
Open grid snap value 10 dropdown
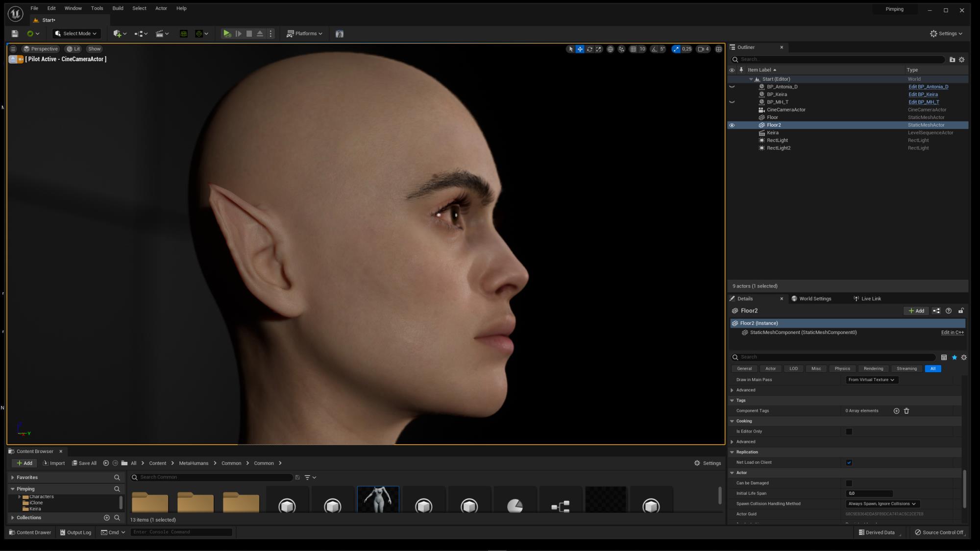(642, 49)
